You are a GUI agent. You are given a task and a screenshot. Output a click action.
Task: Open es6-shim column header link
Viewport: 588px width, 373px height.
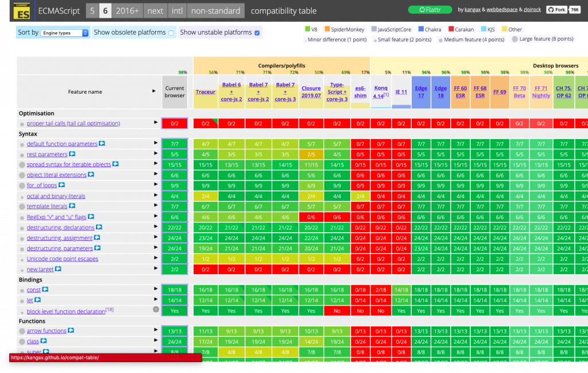(361, 92)
